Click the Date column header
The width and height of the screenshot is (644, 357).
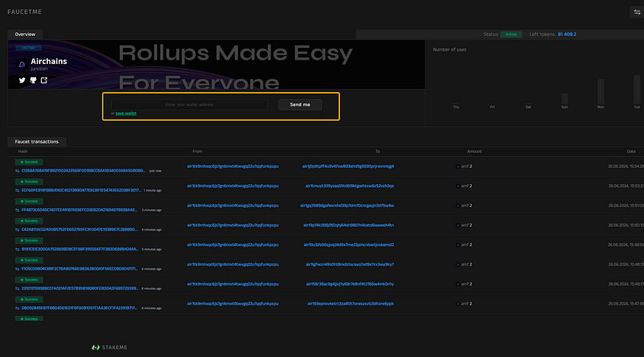pyautogui.click(x=631, y=152)
